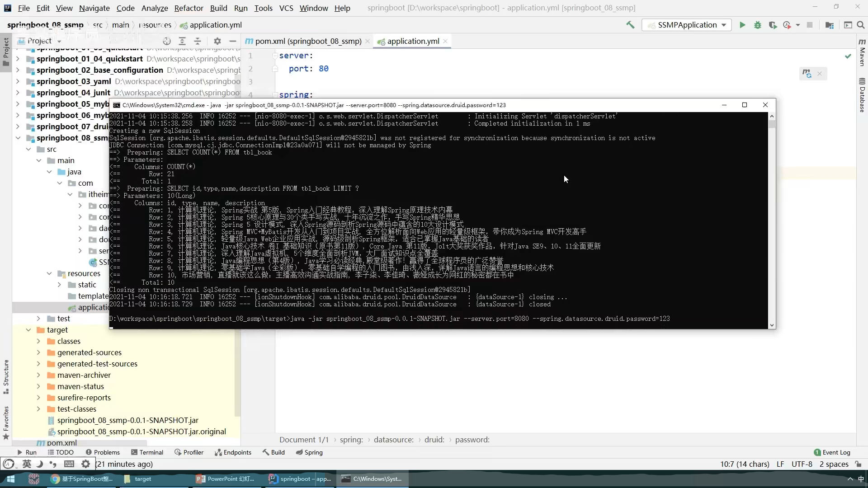This screenshot has width=868, height=488.
Task: Click the Build project hammer icon
Action: [x=630, y=25]
